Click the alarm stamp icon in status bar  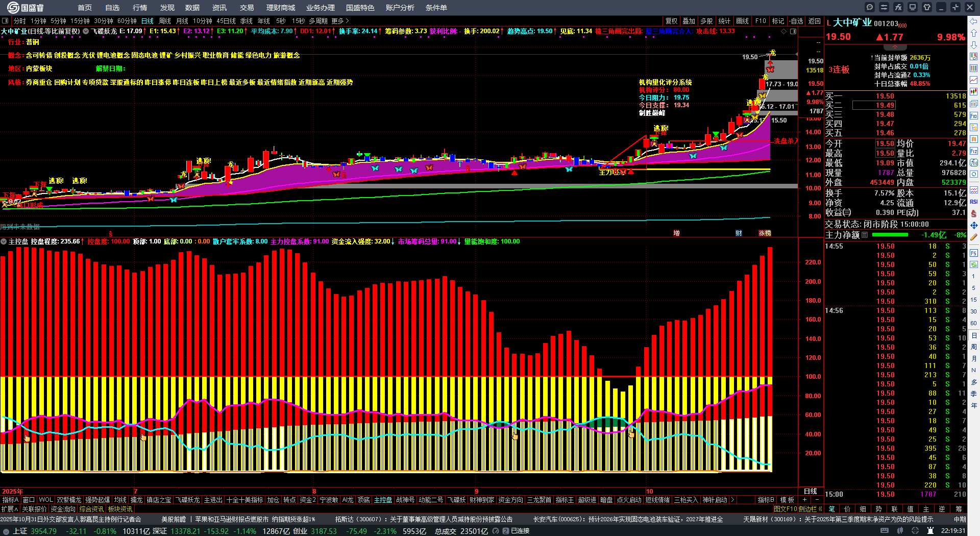coord(930,531)
